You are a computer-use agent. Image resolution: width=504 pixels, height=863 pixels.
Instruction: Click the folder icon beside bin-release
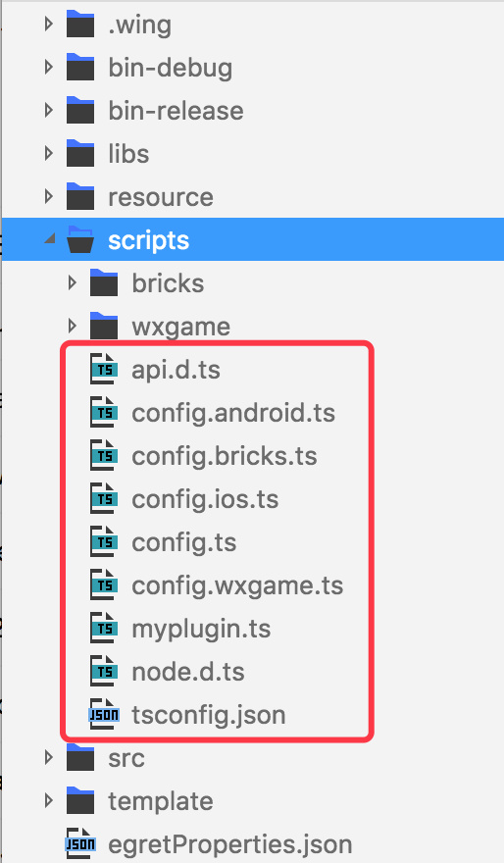pos(80,110)
